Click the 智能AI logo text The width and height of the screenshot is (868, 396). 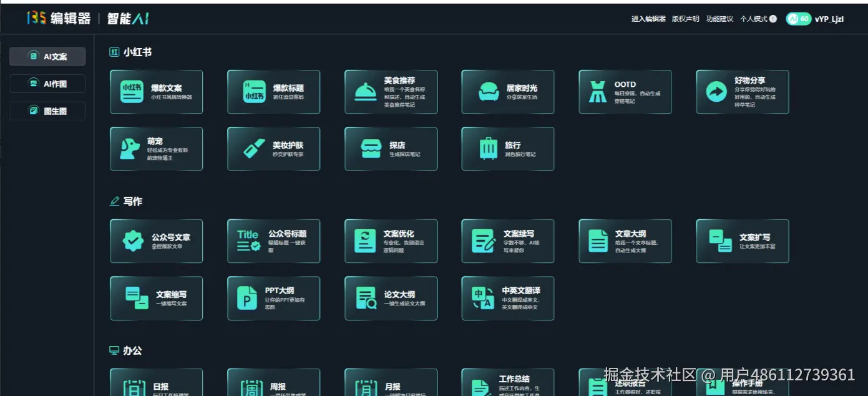pos(128,19)
